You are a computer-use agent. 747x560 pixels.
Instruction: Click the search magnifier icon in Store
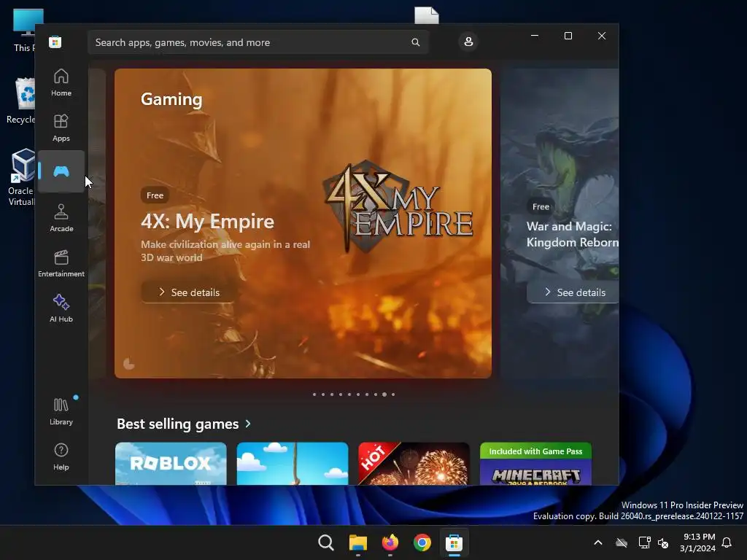tap(415, 42)
